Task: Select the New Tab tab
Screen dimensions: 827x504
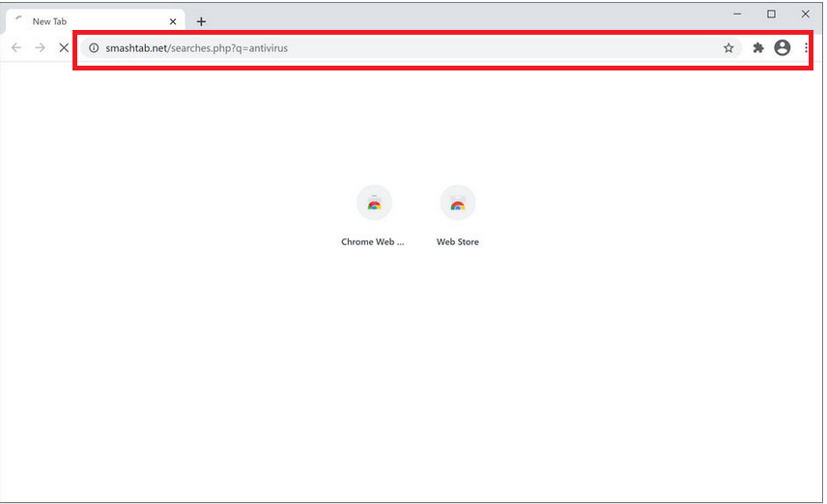Action: coord(95,21)
